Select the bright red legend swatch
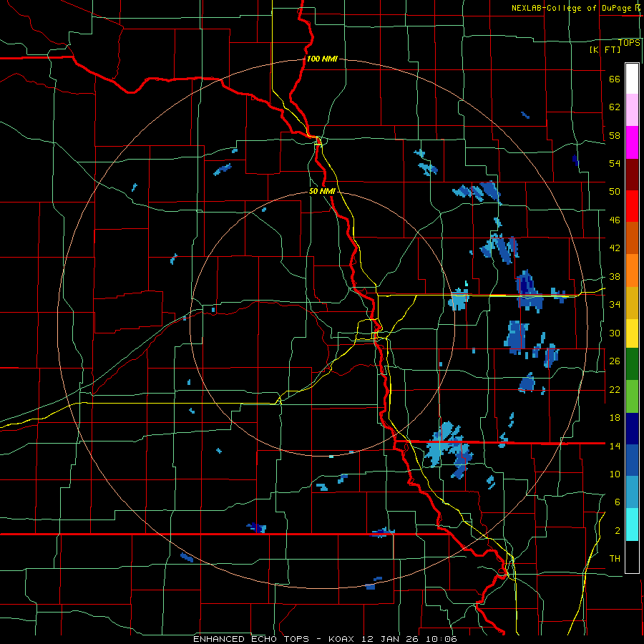This screenshot has width=644, height=644. [x=632, y=206]
